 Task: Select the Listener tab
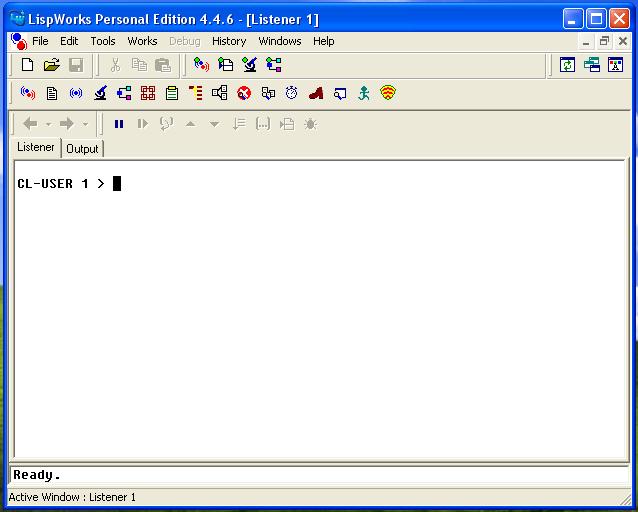[x=36, y=147]
